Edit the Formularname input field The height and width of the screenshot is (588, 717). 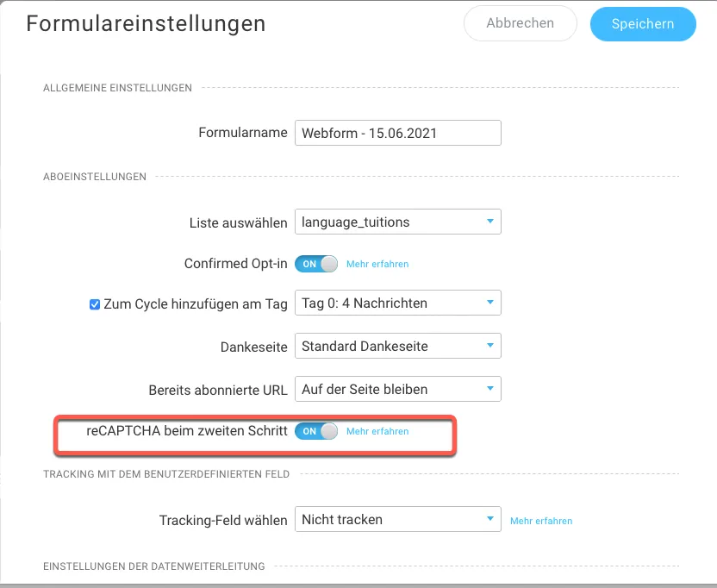pos(398,133)
